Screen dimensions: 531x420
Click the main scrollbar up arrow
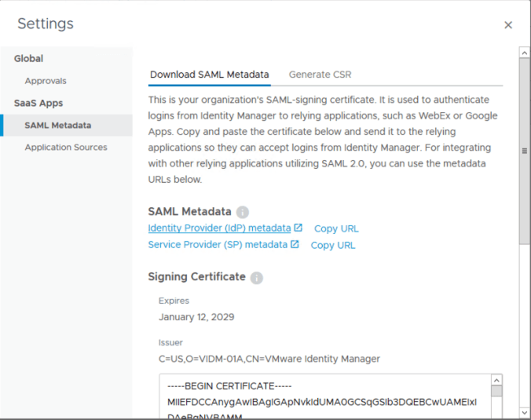[524, 53]
